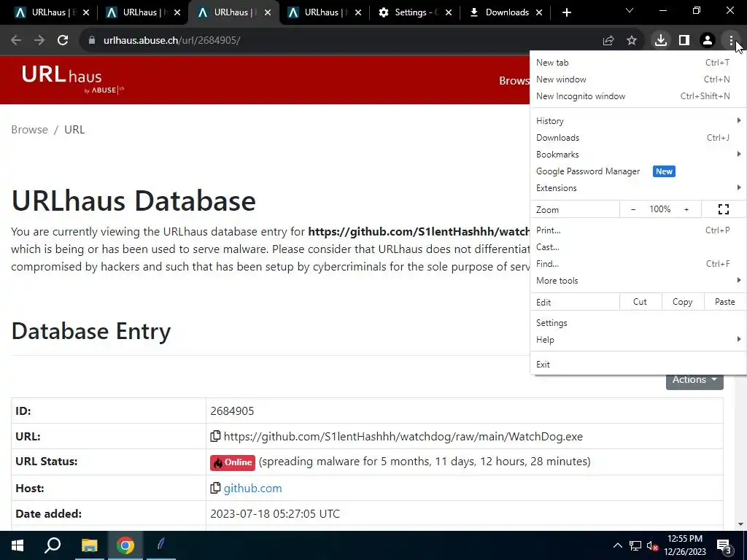The height and width of the screenshot is (560, 747).
Task: Reload the current page
Action: click(63, 41)
